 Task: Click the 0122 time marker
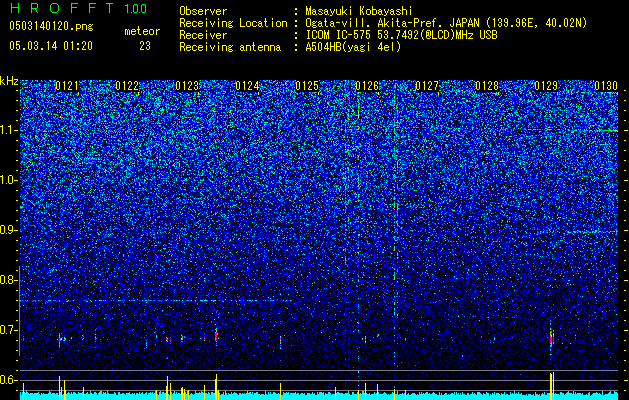pos(127,86)
